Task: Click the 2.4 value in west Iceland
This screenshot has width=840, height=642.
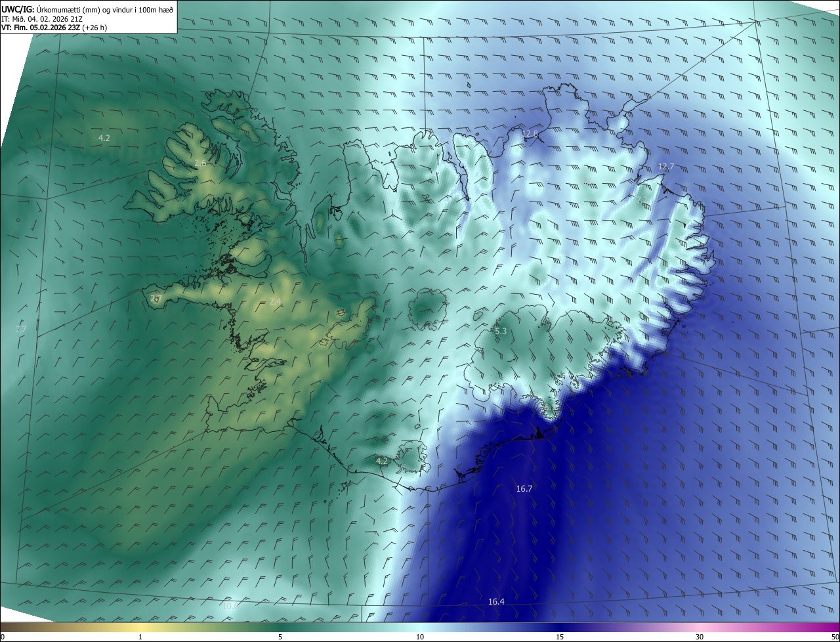Action: point(275,301)
